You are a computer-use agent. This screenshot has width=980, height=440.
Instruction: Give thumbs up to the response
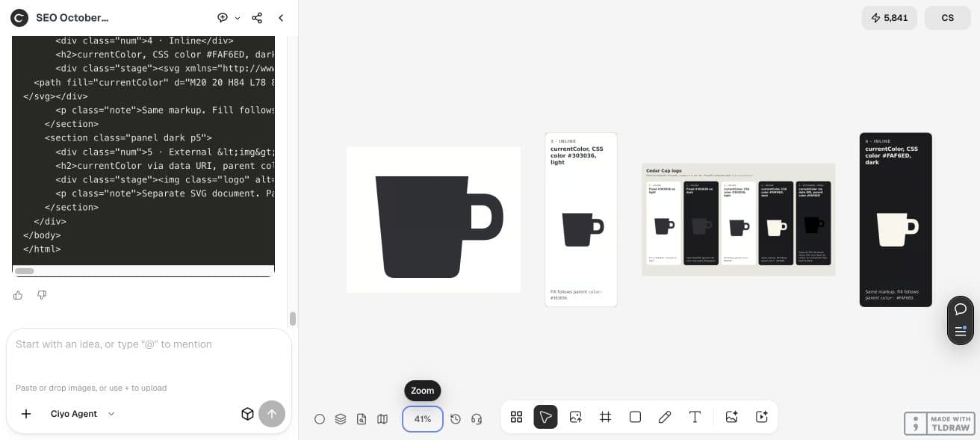tap(18, 295)
